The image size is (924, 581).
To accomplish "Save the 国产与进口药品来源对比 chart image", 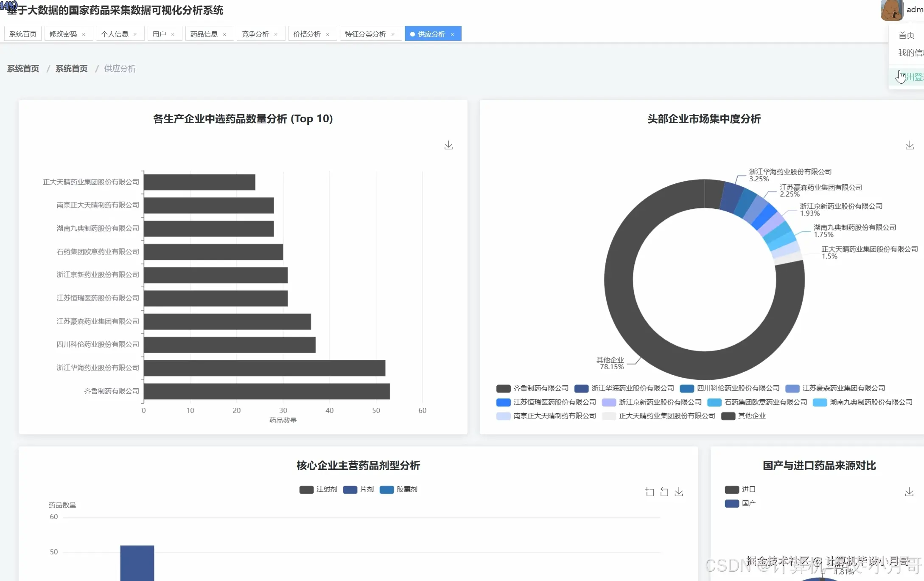I will tap(909, 492).
